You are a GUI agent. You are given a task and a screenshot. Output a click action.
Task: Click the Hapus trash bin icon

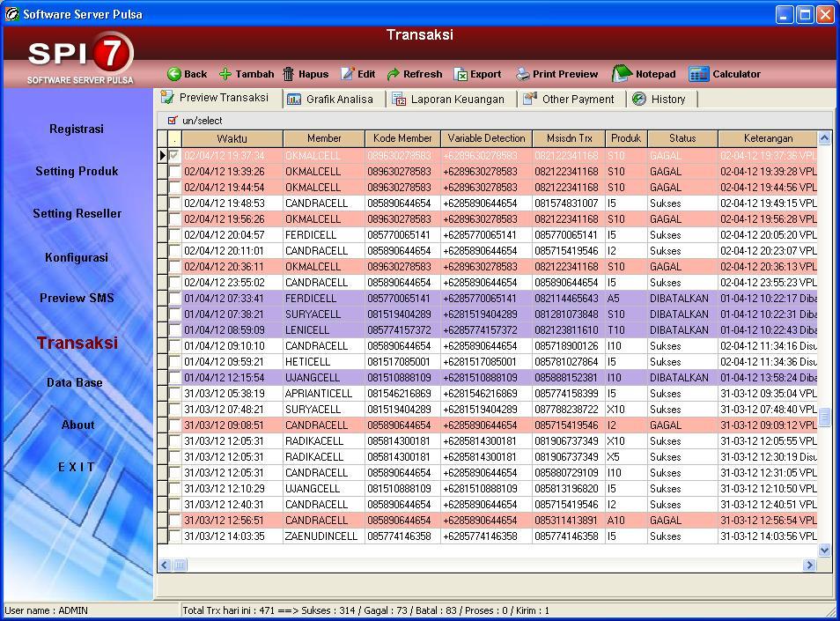coord(288,74)
